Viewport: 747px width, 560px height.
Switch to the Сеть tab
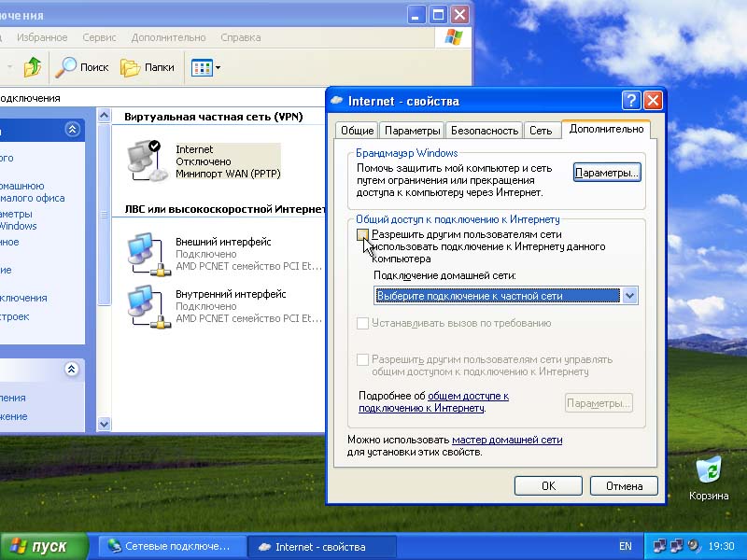pos(541,131)
